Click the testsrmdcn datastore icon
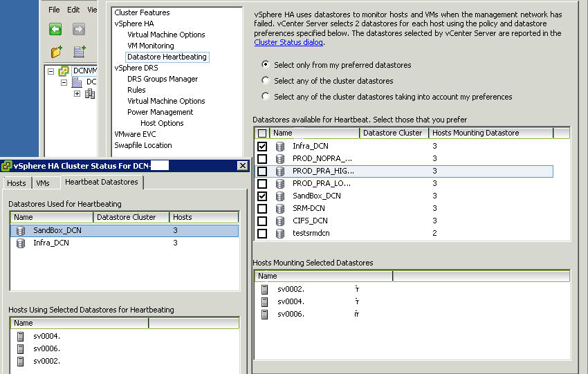The image size is (588, 374). (280, 233)
